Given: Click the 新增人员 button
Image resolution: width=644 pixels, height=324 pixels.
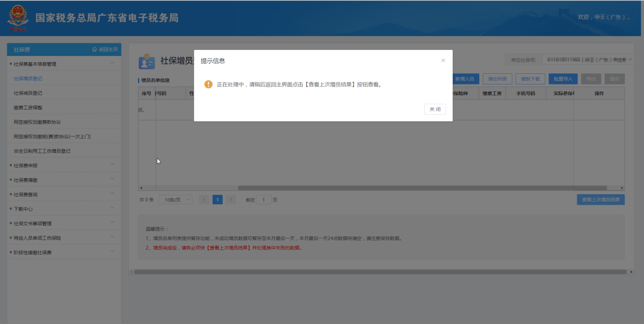Looking at the screenshot, I should (x=465, y=79).
